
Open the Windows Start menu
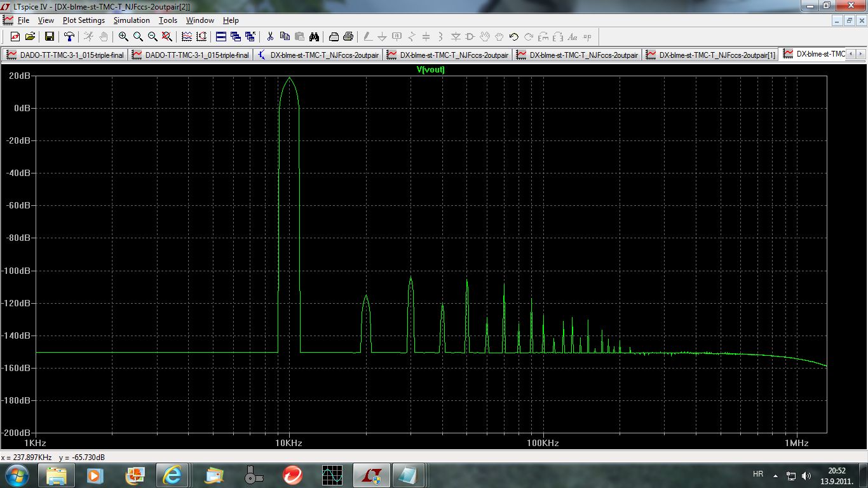[x=16, y=475]
